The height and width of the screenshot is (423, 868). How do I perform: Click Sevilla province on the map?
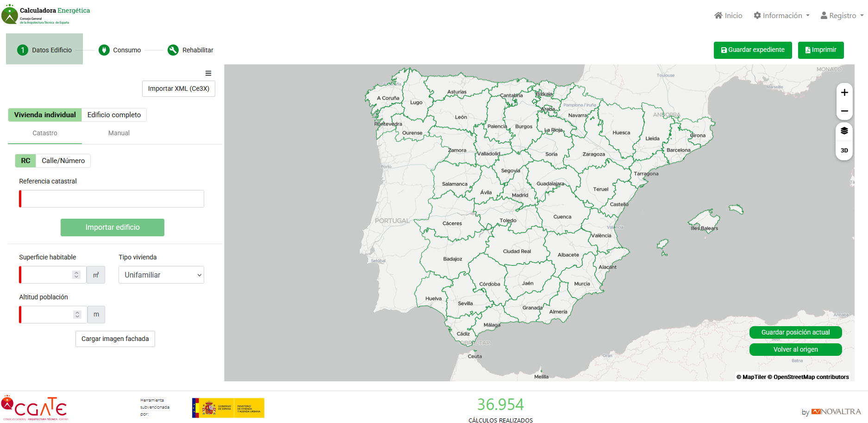[466, 303]
